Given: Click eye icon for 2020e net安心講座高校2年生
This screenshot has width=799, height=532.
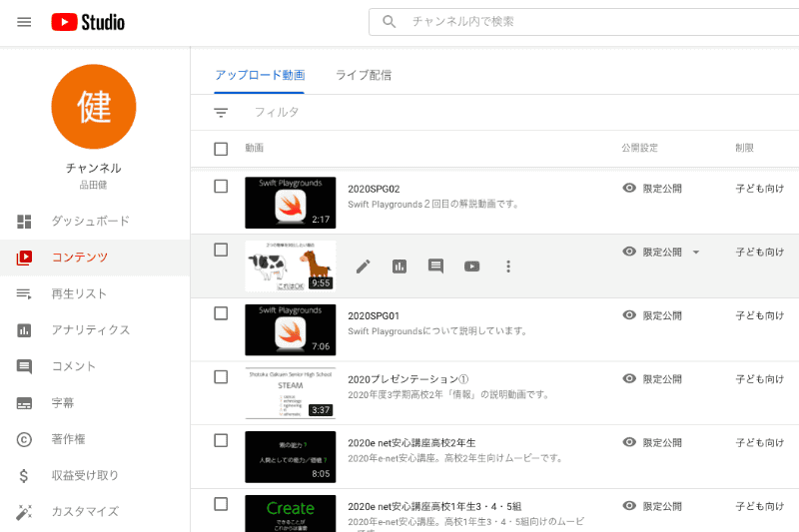Looking at the screenshot, I should (x=629, y=442).
